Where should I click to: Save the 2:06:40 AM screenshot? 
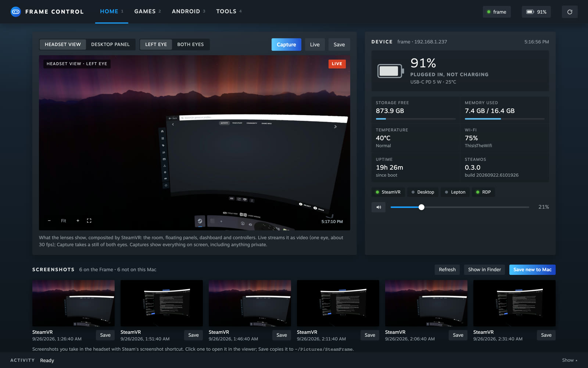[x=458, y=335]
